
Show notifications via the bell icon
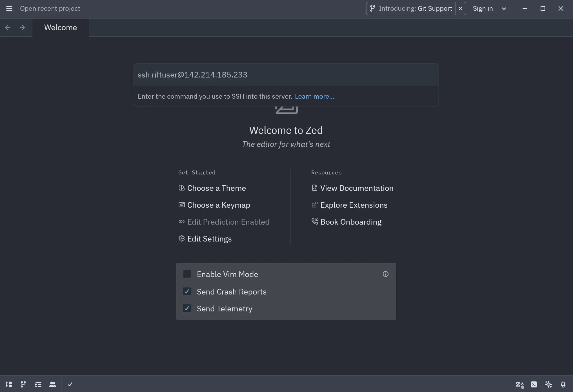click(563, 384)
